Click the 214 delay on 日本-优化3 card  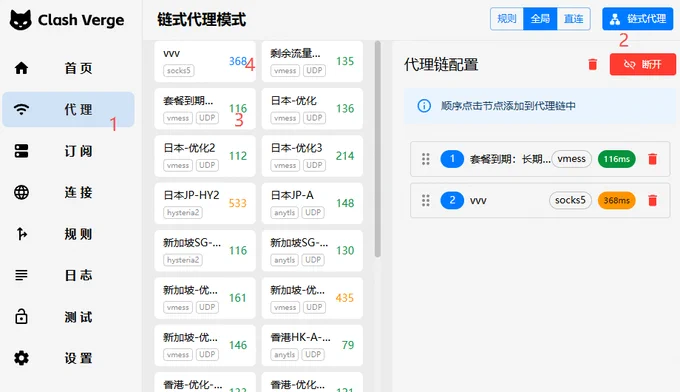(x=345, y=156)
